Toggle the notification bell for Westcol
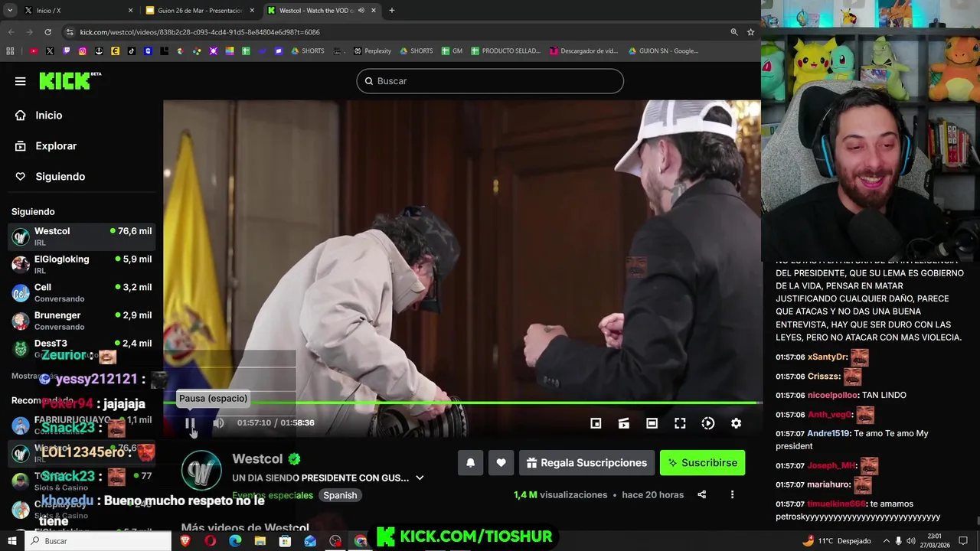Screen dimensions: 980x551 [x=470, y=463]
